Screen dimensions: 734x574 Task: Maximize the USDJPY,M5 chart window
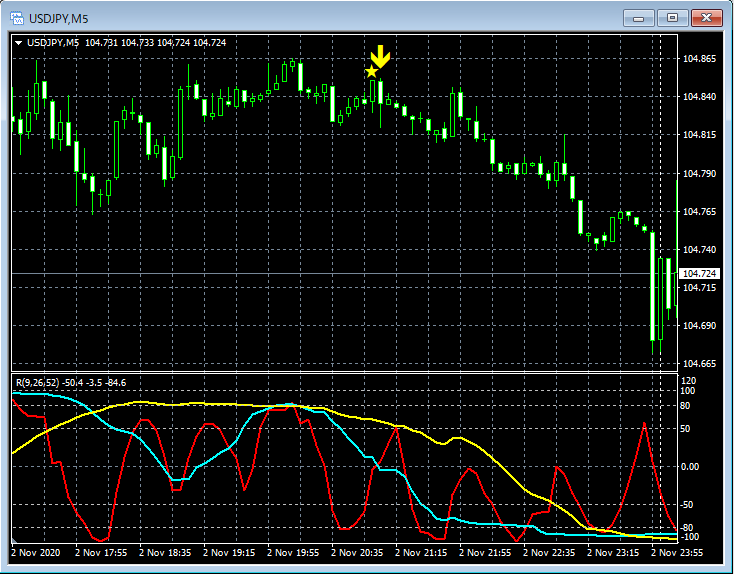[671, 18]
